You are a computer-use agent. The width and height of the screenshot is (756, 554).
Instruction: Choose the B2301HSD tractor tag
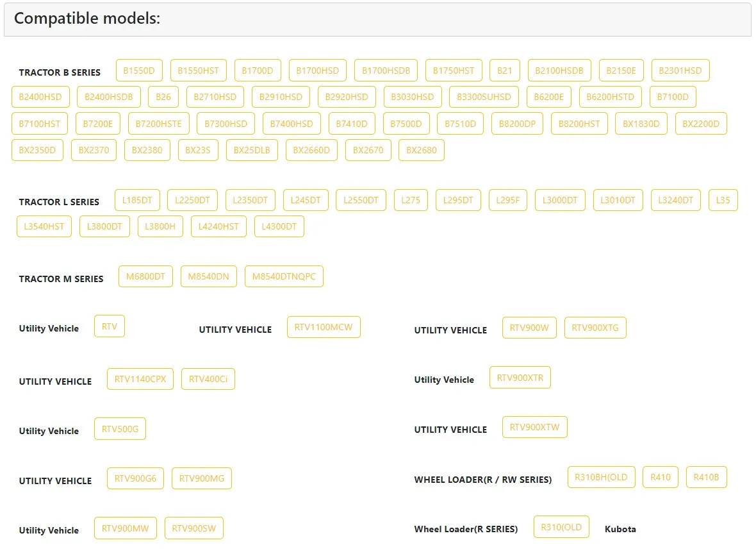(x=680, y=71)
